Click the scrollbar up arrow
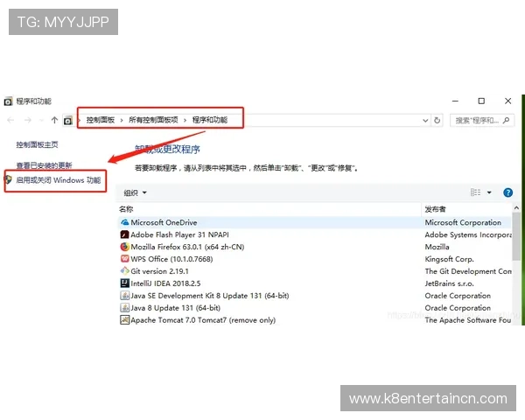 tap(516, 208)
